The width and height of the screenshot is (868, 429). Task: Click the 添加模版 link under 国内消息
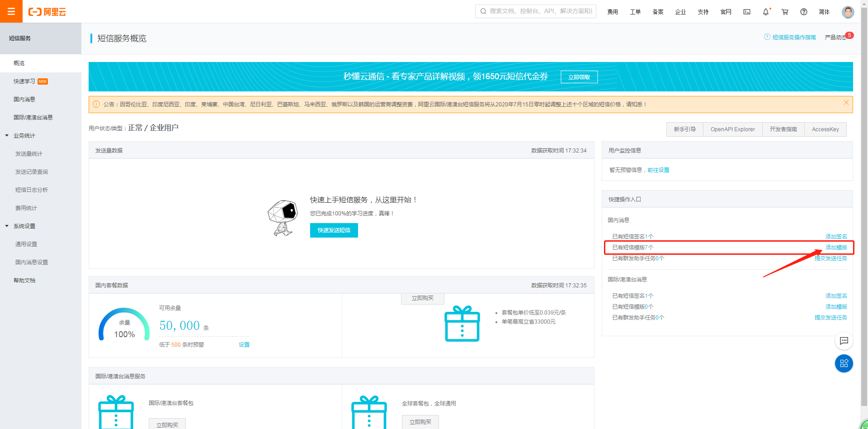[x=836, y=248]
